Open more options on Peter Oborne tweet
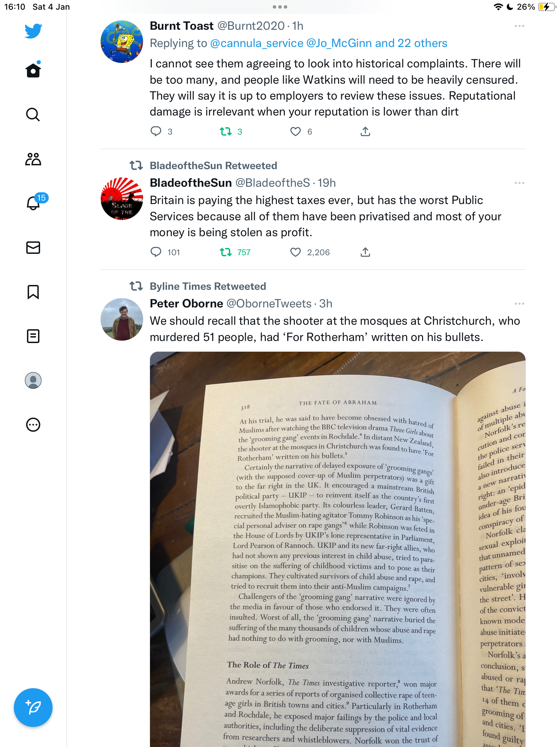Image resolution: width=560 pixels, height=747 pixels. point(519,304)
